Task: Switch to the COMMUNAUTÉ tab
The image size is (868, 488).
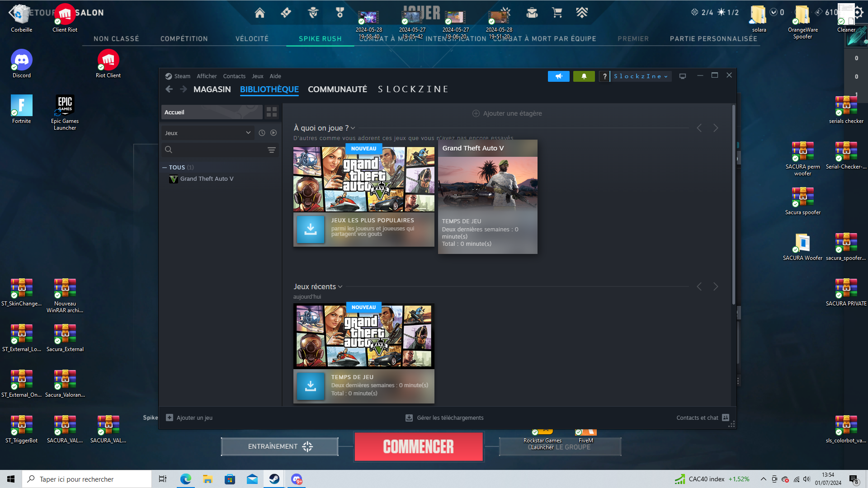Action: click(x=338, y=89)
